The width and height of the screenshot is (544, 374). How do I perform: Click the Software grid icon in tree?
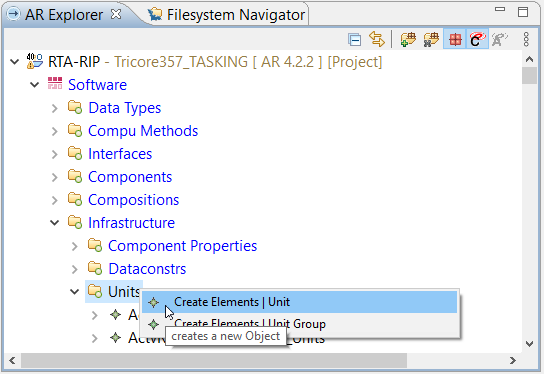coord(55,84)
